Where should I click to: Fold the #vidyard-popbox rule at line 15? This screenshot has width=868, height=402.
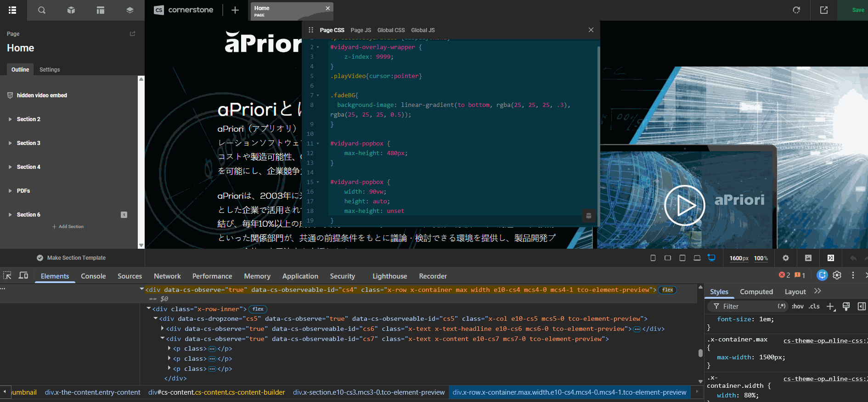click(x=318, y=182)
